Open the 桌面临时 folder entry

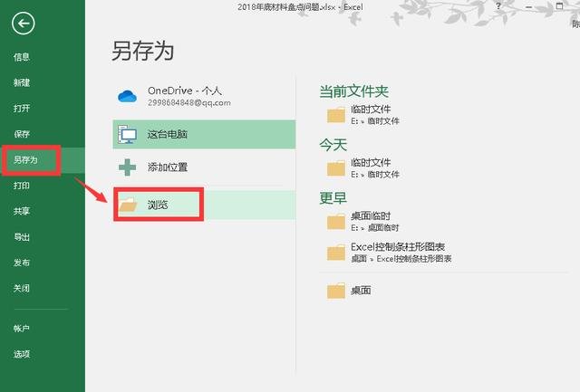[371, 215]
